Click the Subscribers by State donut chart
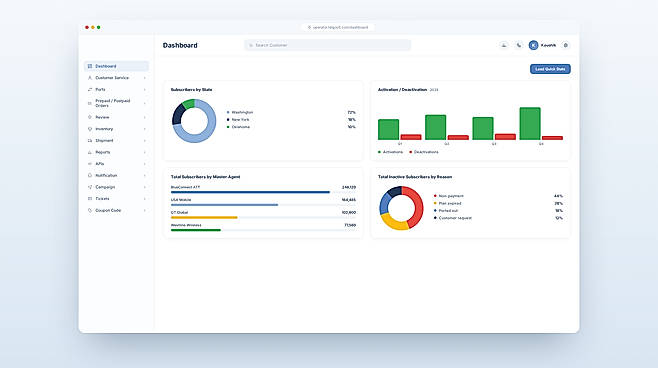The width and height of the screenshot is (658, 368). [194, 121]
